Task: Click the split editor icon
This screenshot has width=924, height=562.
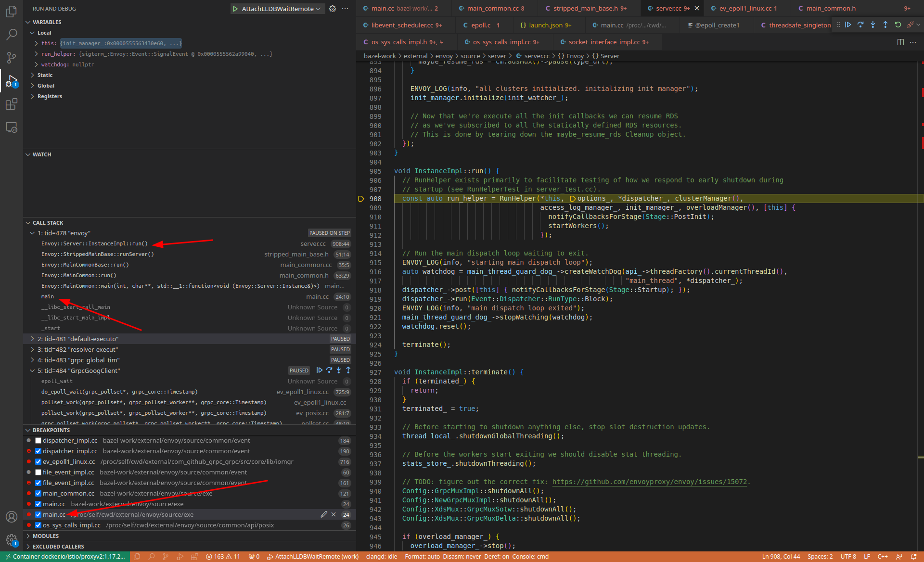Action: click(x=900, y=42)
